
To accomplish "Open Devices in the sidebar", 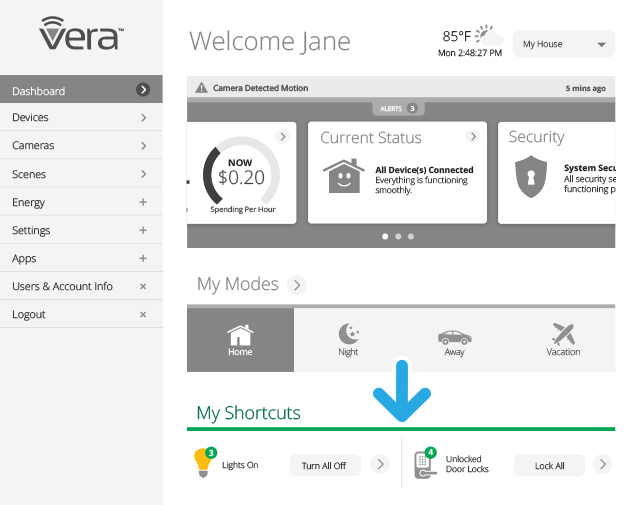I will coord(80,117).
